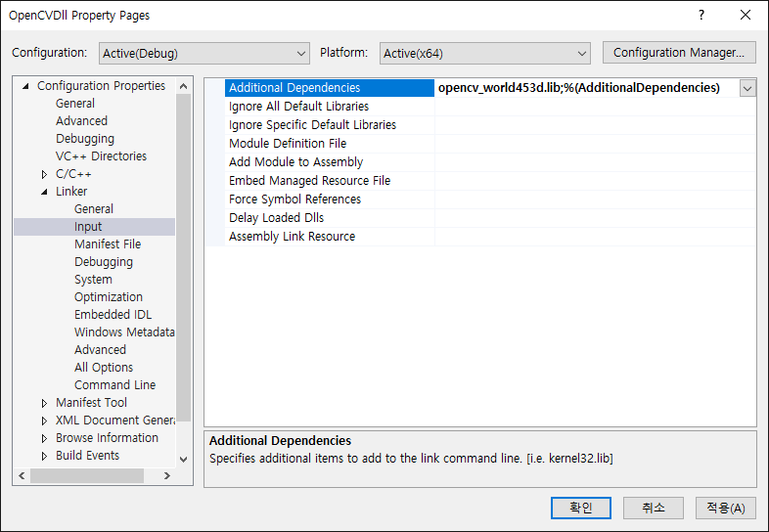This screenshot has height=532, width=769.
Task: Select Debugging under Configuration Properties
Action: [x=85, y=139]
